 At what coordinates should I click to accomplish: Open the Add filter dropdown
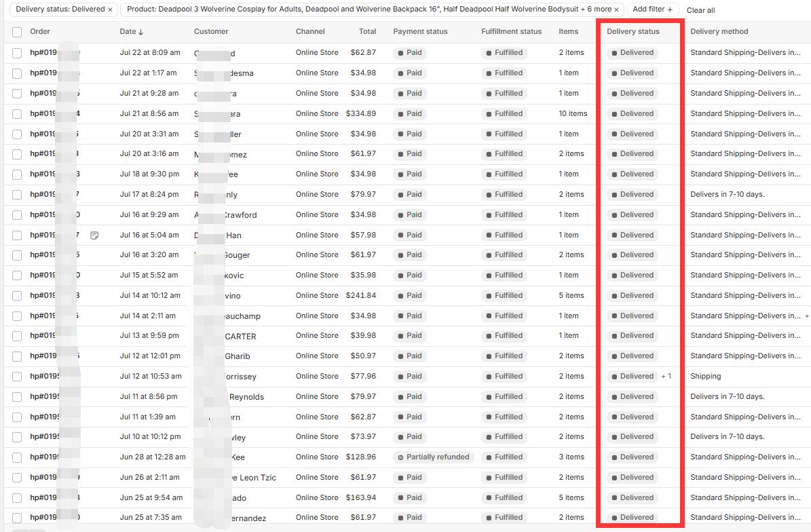tap(652, 9)
